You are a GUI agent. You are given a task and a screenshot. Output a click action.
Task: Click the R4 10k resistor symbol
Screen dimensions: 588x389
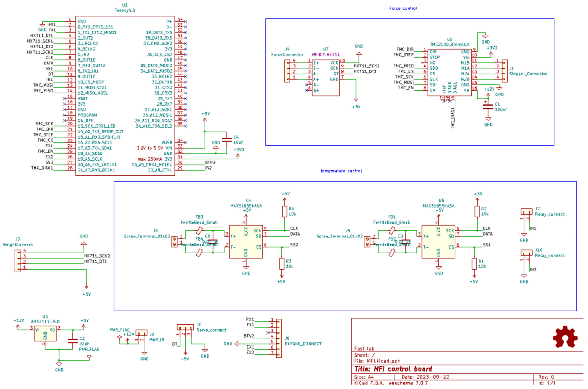point(285,212)
